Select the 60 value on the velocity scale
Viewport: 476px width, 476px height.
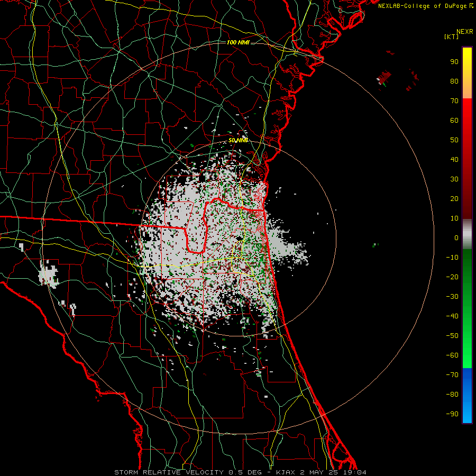pos(454,120)
